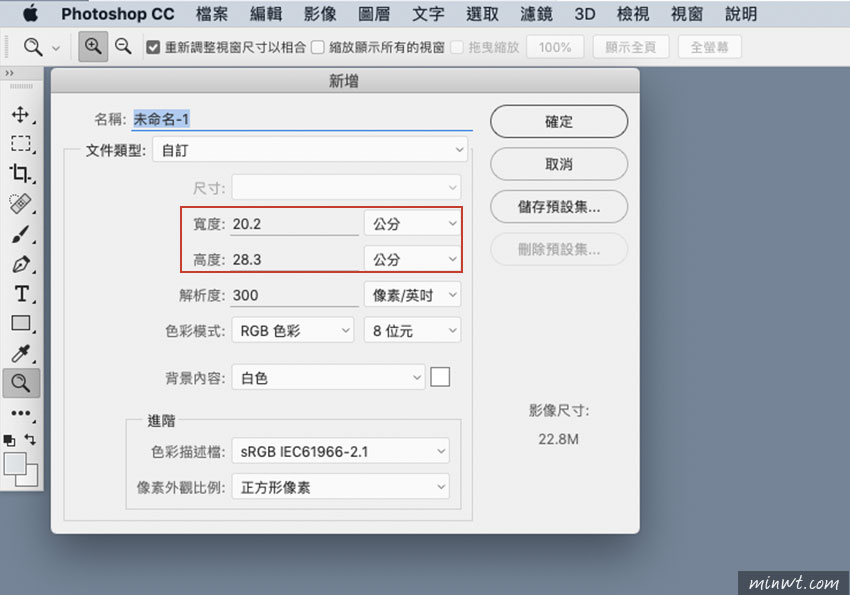The height and width of the screenshot is (595, 850).
Task: Open the 像素外觀比例 dropdown
Action: pos(340,487)
